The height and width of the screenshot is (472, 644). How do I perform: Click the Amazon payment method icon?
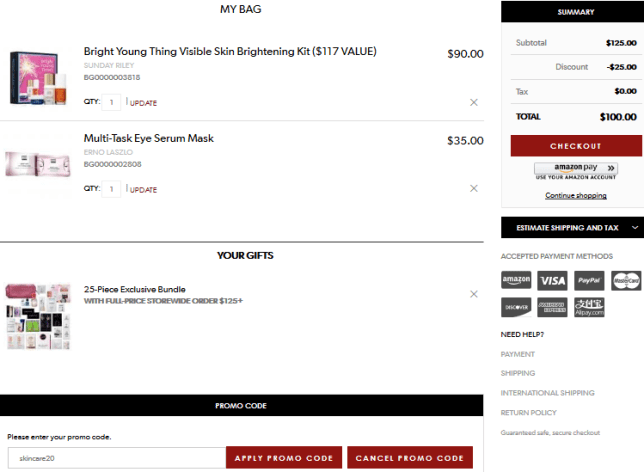click(516, 281)
